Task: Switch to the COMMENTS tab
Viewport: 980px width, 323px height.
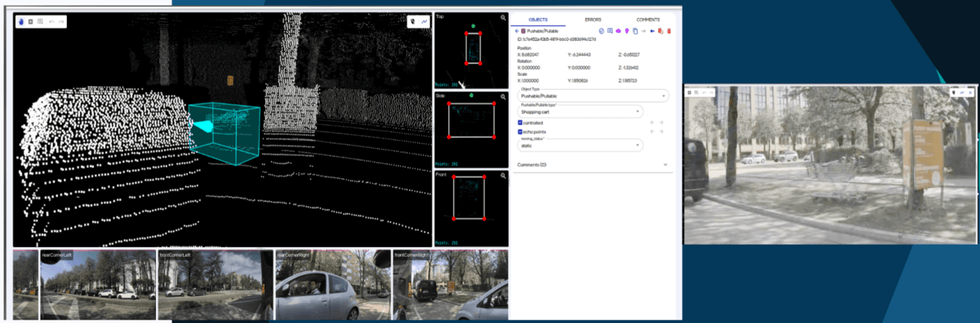Action: [648, 20]
